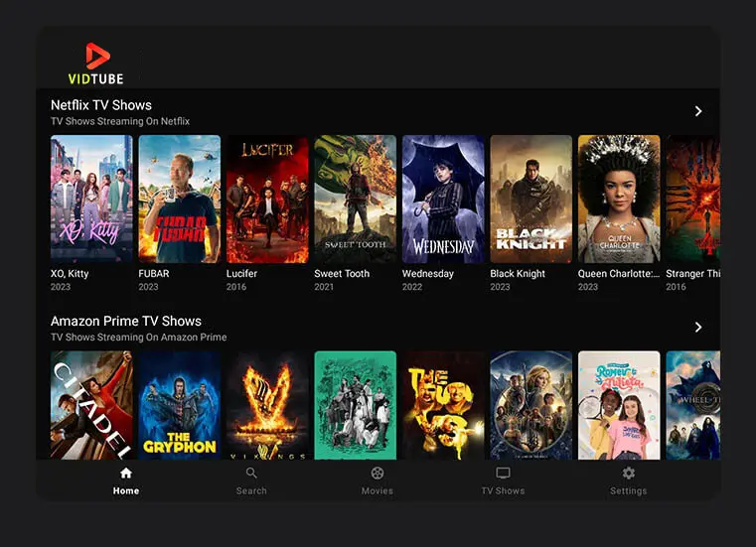Click the 2023 year under FUBAR
This screenshot has height=547, width=756.
[148, 287]
